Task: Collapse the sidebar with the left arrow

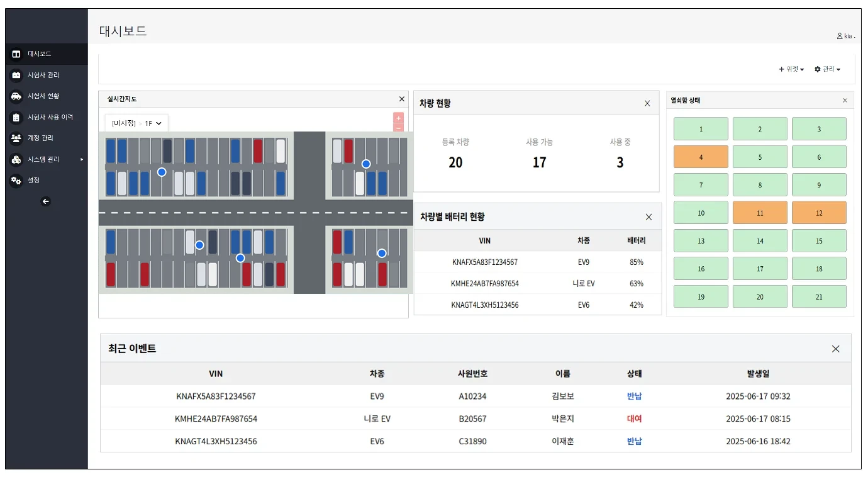Action: pyautogui.click(x=45, y=201)
